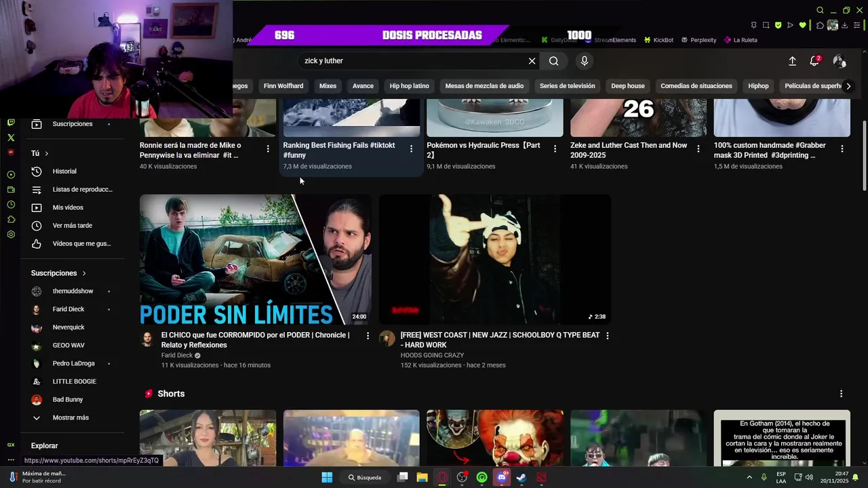Open Twitch icon in Opera sidebar
Viewport: 868px width, 488px height.
11,123
